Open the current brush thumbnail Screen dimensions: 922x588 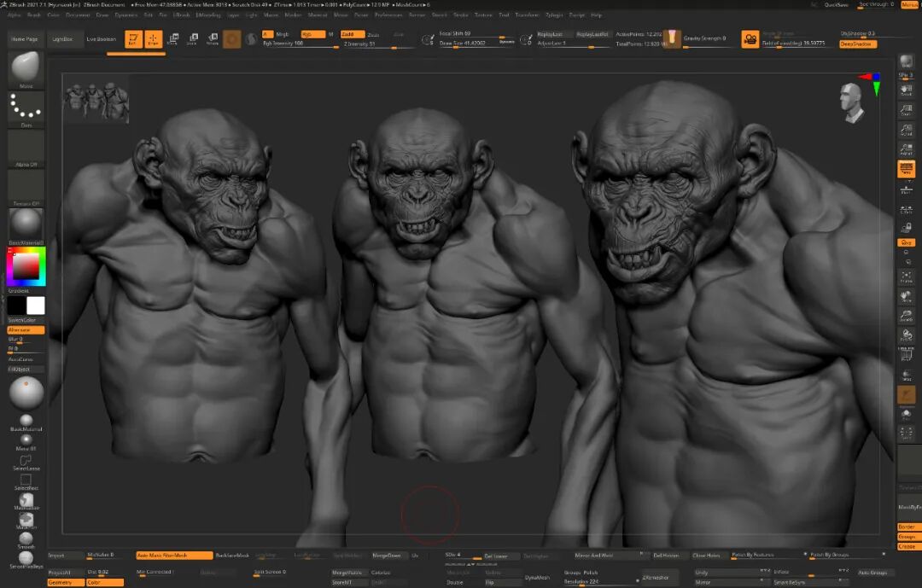point(26,67)
